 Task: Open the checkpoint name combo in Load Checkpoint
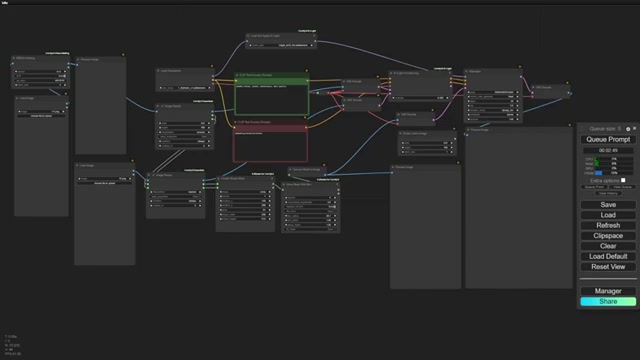click(x=185, y=88)
